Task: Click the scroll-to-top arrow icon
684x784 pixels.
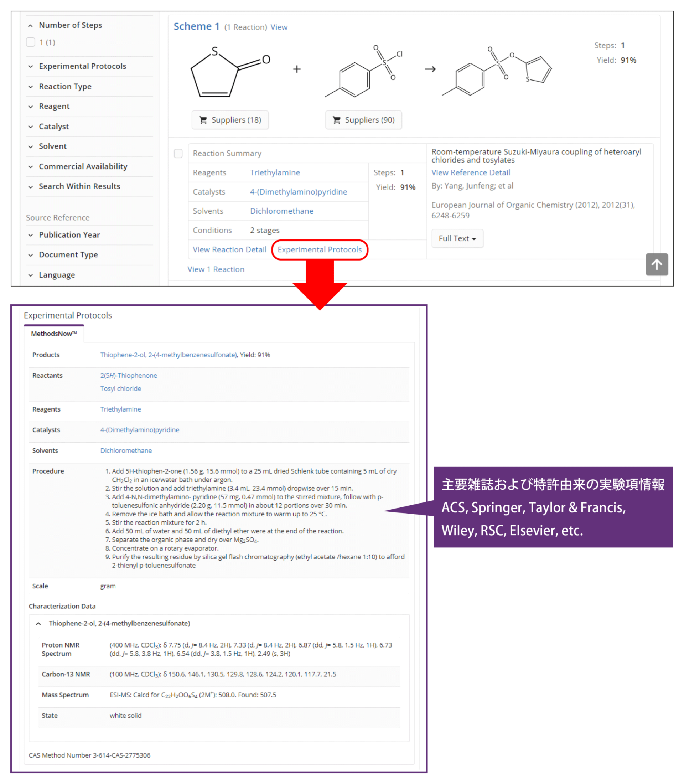Action: (657, 264)
